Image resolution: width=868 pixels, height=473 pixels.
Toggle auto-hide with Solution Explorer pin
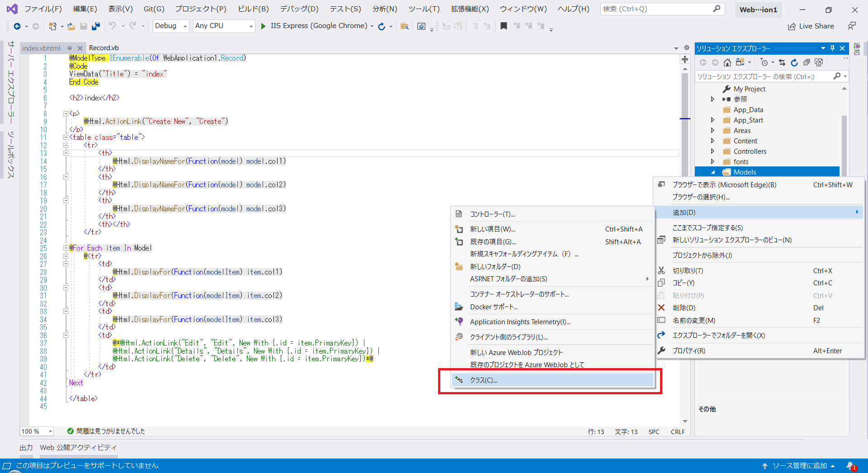(832, 48)
